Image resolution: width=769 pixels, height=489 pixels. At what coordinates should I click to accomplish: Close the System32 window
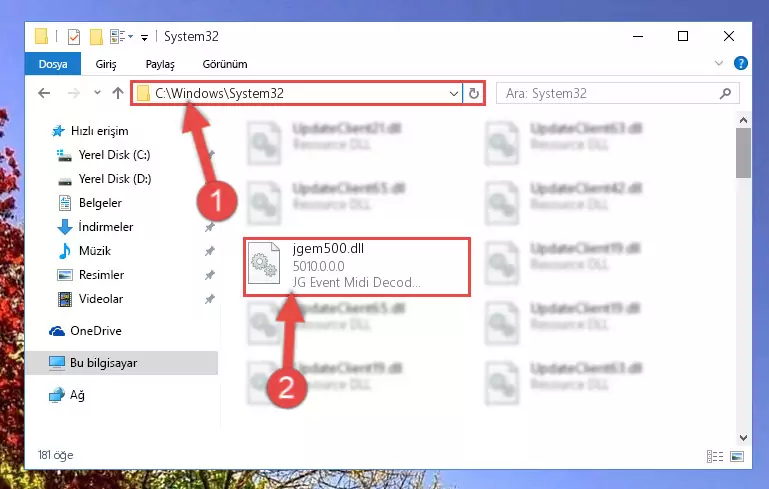point(729,36)
